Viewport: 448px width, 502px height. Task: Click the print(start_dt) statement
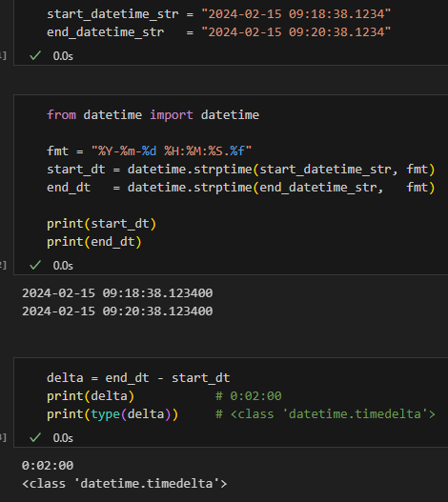pos(102,224)
